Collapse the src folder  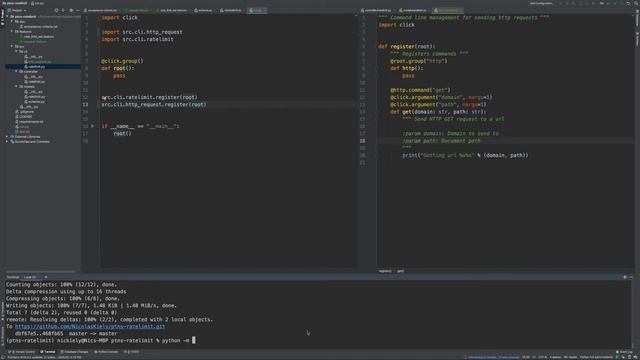pos(12,47)
